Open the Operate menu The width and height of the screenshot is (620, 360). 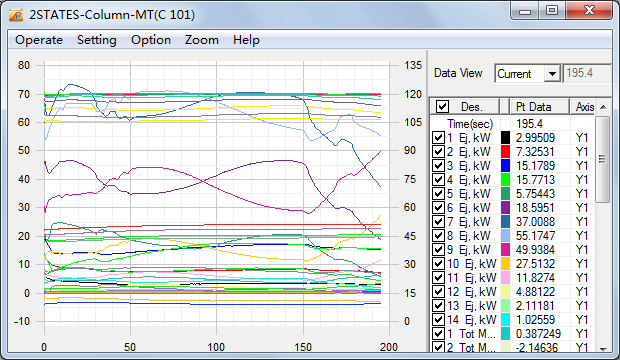tap(39, 40)
